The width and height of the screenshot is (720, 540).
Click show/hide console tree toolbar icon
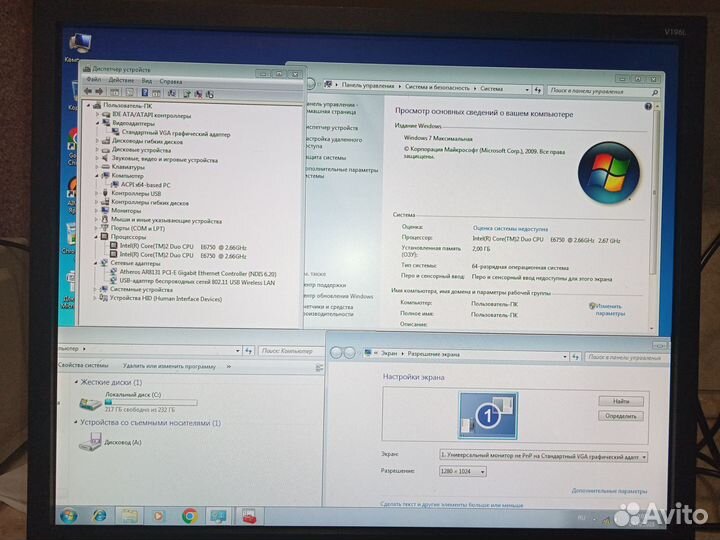tap(115, 93)
